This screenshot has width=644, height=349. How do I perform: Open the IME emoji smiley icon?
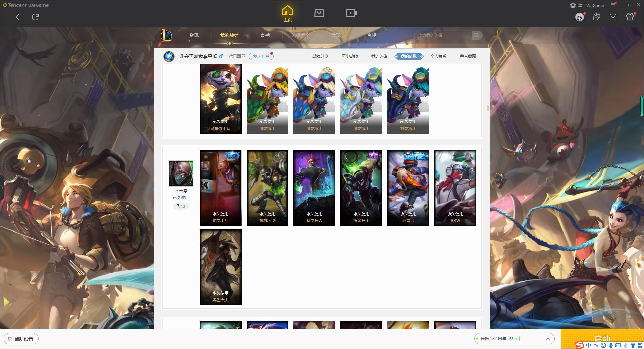[603, 345]
